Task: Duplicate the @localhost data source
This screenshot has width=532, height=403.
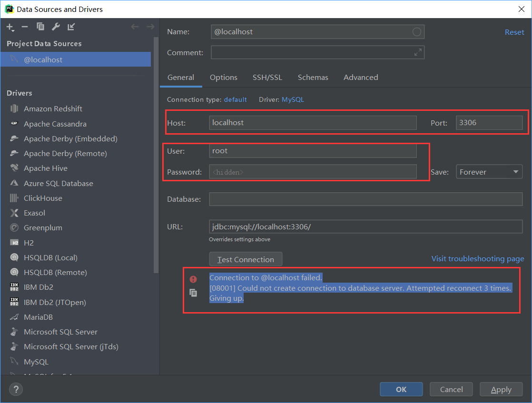Action: click(40, 27)
